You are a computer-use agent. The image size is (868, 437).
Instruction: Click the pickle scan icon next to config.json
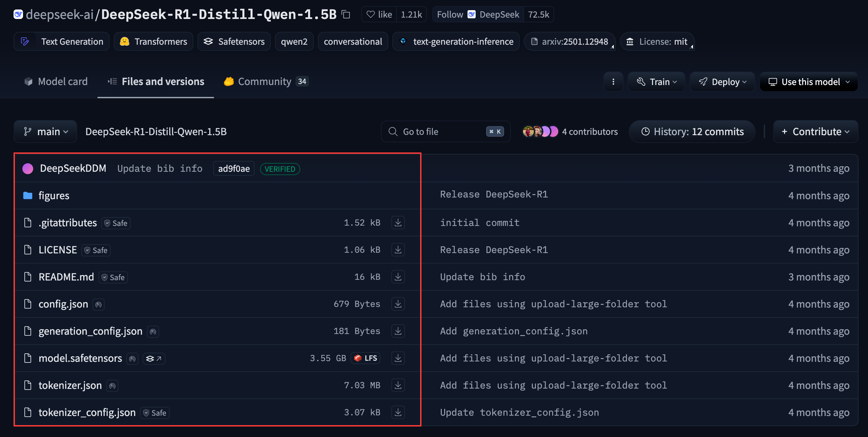[99, 305]
